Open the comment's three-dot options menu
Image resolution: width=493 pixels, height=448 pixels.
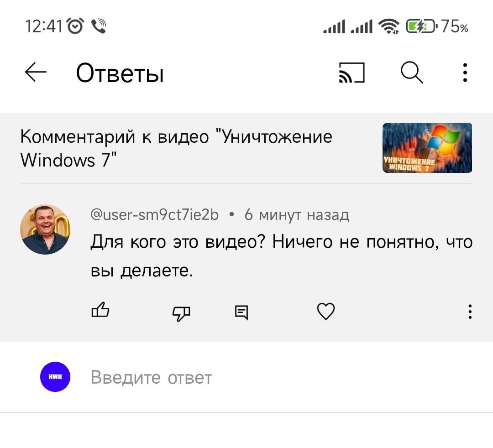[470, 312]
